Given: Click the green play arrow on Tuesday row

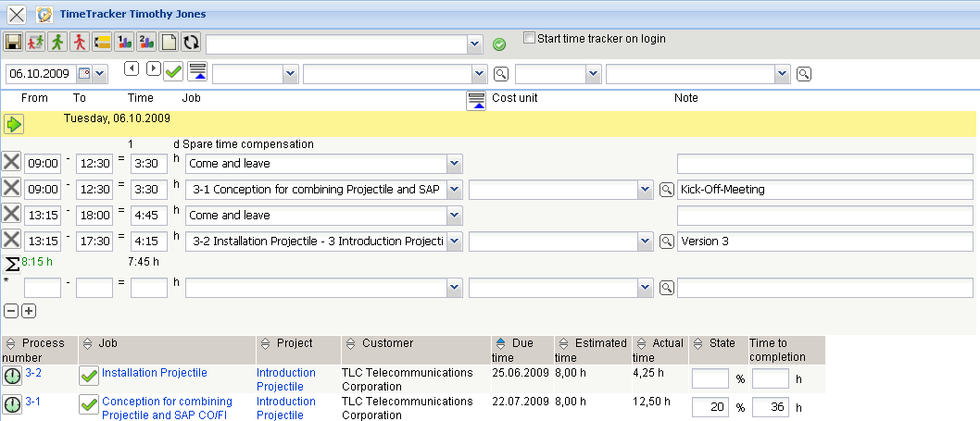Looking at the screenshot, I should tap(13, 124).
